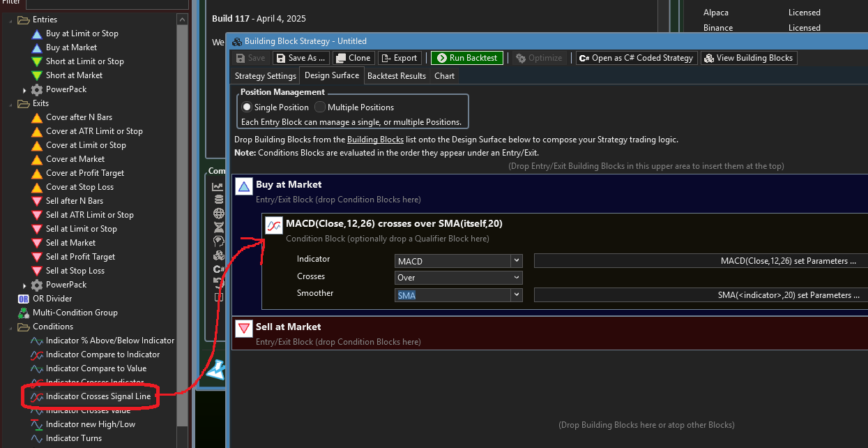Open the Crosses Over dropdown

pos(516,278)
